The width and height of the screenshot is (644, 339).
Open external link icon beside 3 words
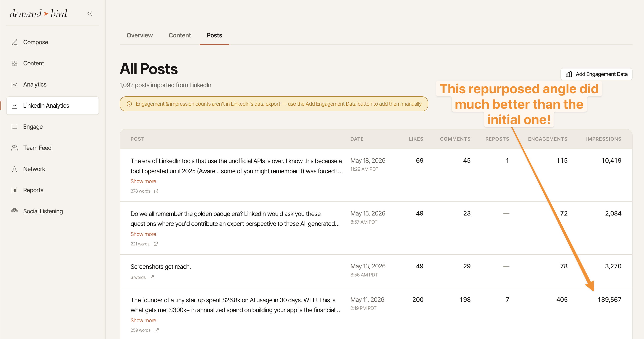point(152,277)
